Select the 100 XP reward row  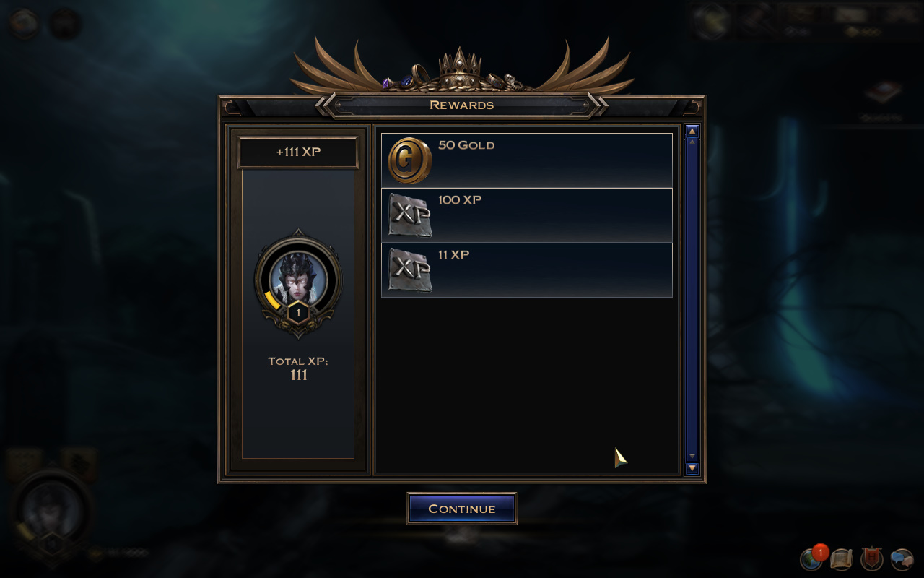click(x=527, y=215)
